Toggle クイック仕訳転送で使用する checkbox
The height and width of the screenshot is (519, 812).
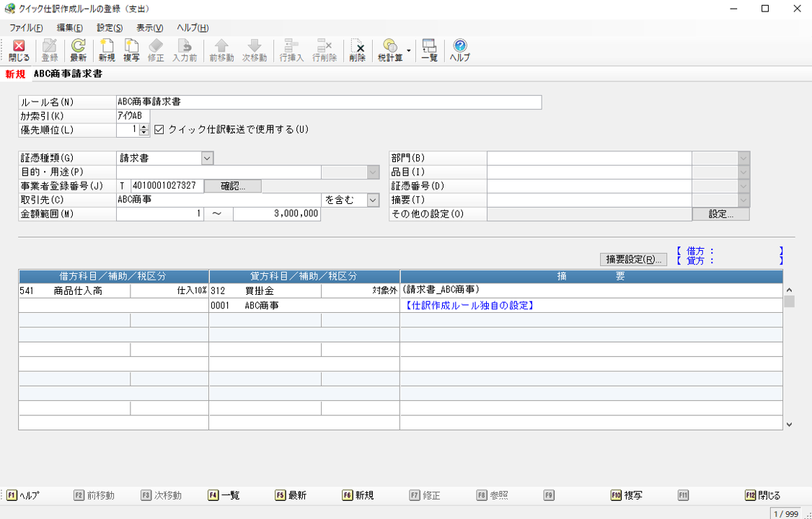(159, 130)
